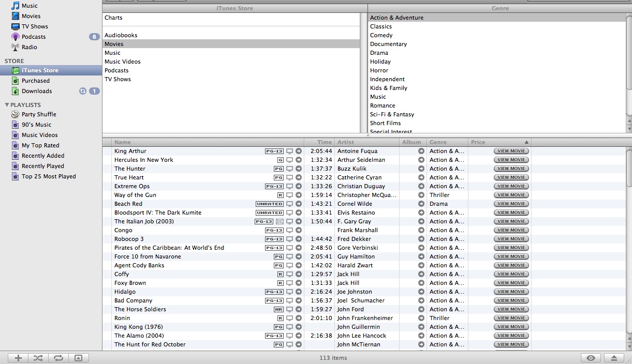Open Movies library in the sidebar
This screenshot has width=632, height=364.
[x=31, y=16]
